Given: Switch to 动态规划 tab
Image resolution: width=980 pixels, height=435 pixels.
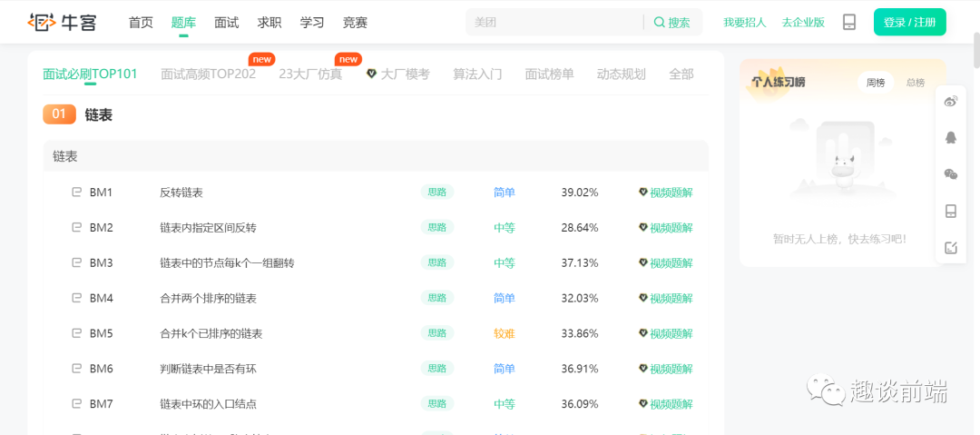Looking at the screenshot, I should pos(622,74).
